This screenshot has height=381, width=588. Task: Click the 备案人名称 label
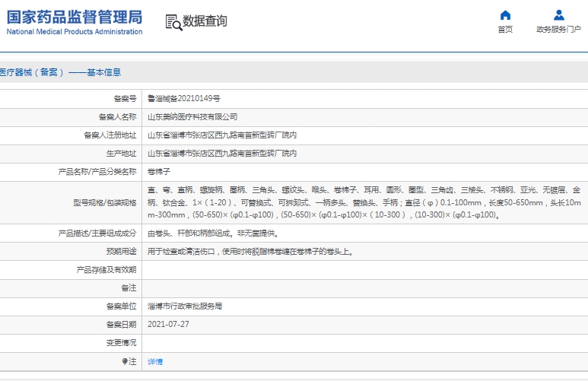pos(118,116)
